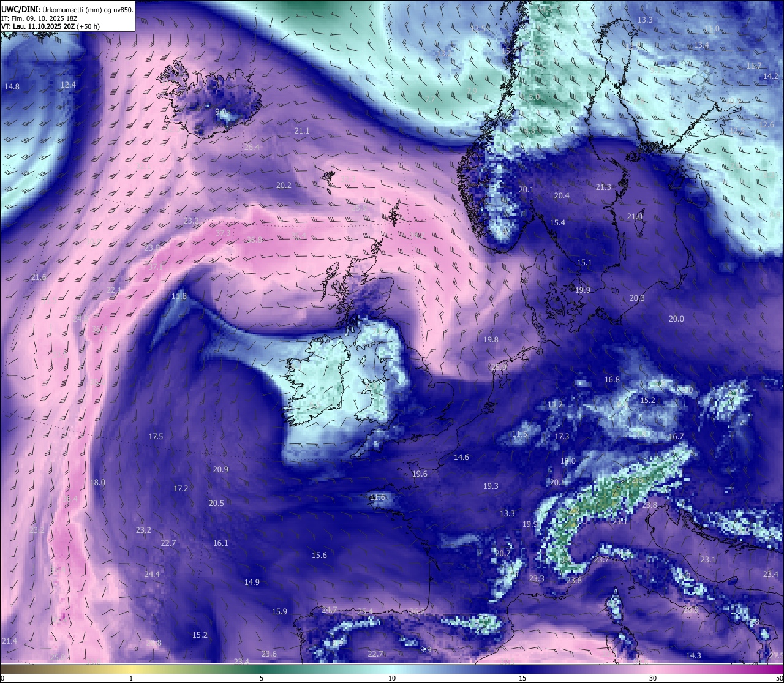Click the 20.0 value label
This screenshot has width=784, height=683.
(676, 319)
